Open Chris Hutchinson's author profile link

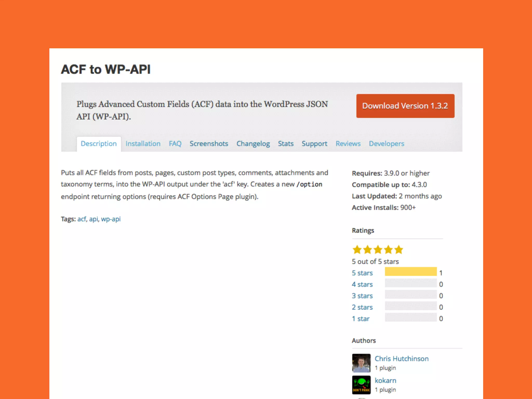point(401,359)
